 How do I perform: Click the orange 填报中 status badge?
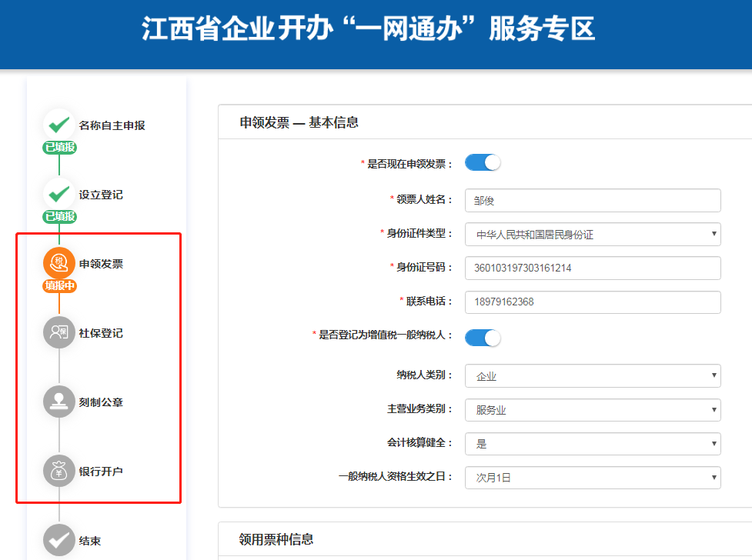pyautogui.click(x=59, y=286)
